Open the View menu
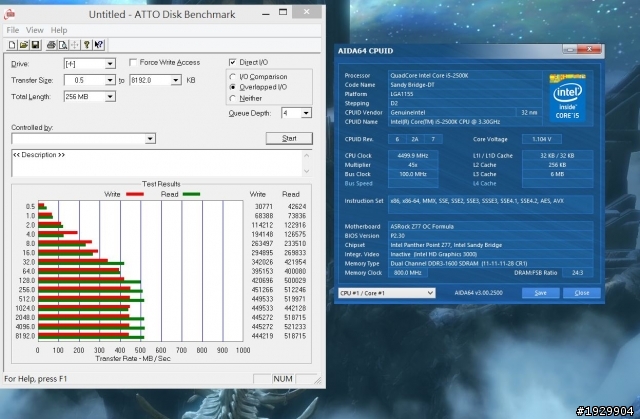The image size is (640, 419). point(35,30)
